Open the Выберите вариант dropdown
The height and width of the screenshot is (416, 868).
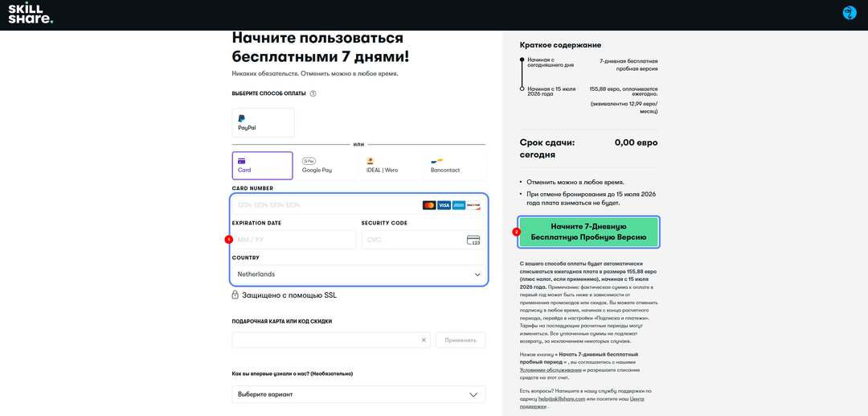click(358, 394)
